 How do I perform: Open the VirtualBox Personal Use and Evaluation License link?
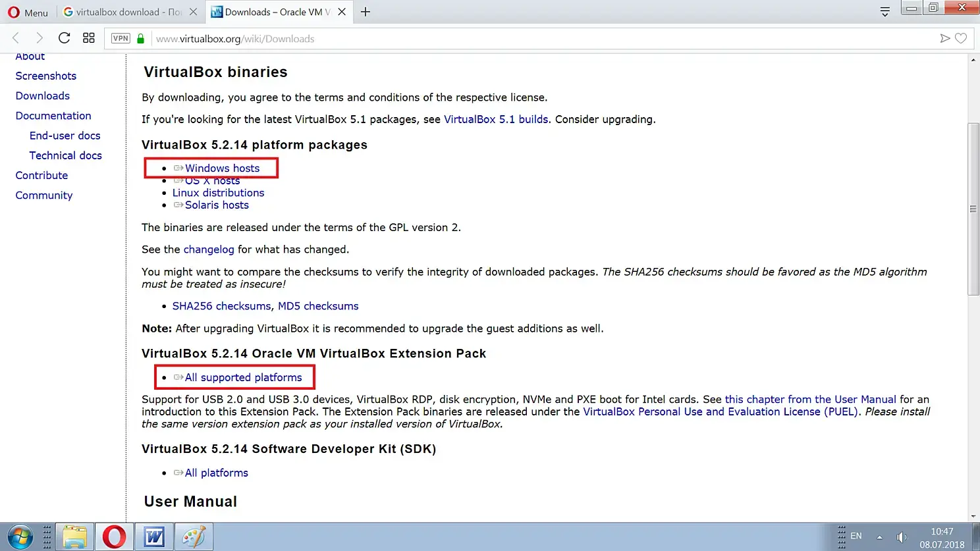pyautogui.click(x=721, y=411)
